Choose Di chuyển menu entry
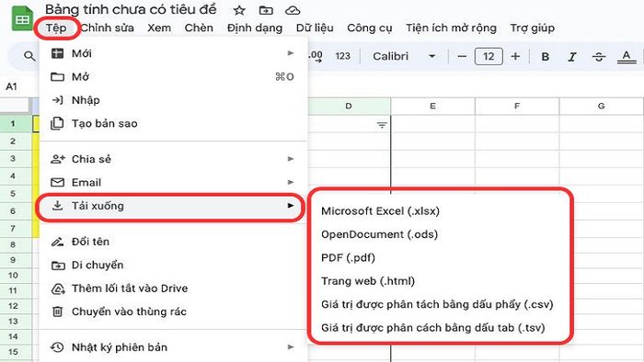 point(173,265)
